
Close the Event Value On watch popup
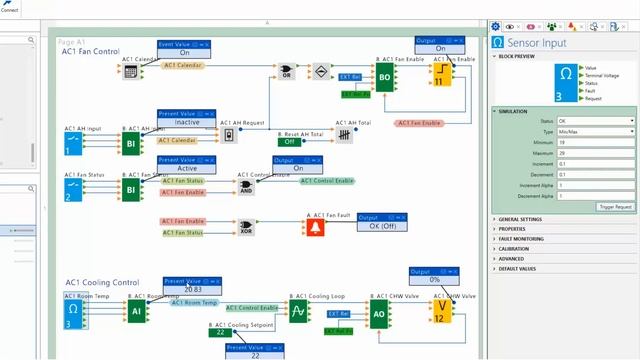point(207,44)
